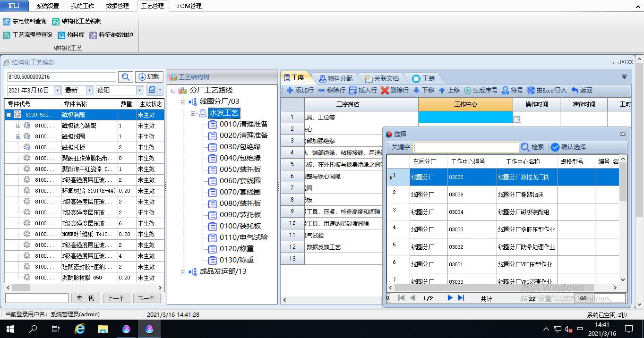This screenshot has width=644, height=338.
Task: Click 检索 in the 选择 dialog
Action: tap(532, 147)
